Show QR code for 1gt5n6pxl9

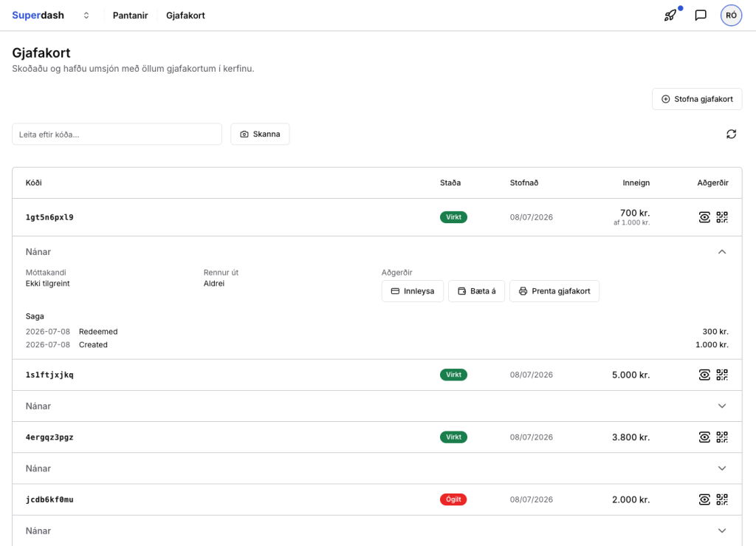[x=722, y=217]
